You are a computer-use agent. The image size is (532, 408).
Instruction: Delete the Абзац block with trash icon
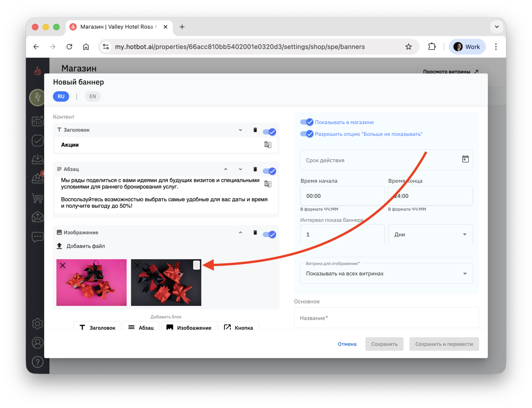point(255,169)
